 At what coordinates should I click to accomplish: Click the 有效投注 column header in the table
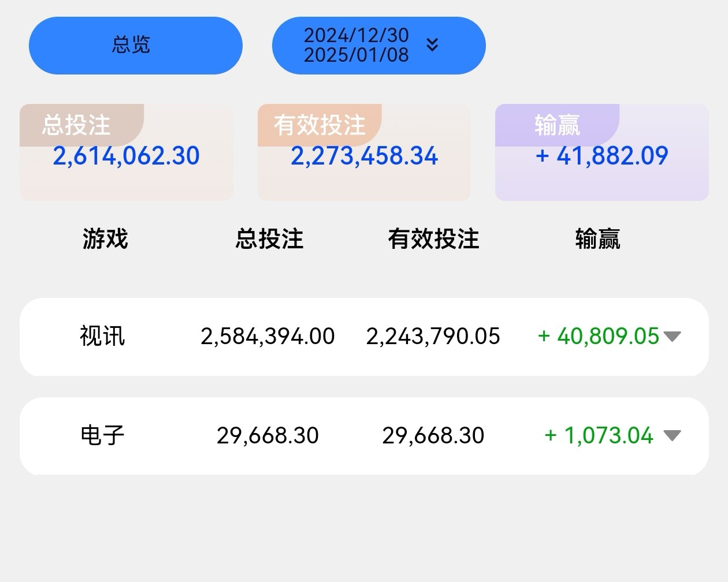(433, 238)
